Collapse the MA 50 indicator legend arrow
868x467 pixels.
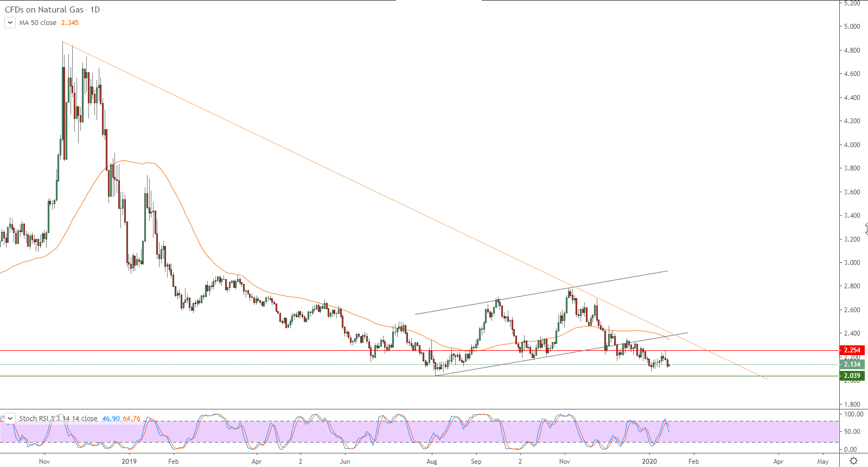[x=10, y=23]
